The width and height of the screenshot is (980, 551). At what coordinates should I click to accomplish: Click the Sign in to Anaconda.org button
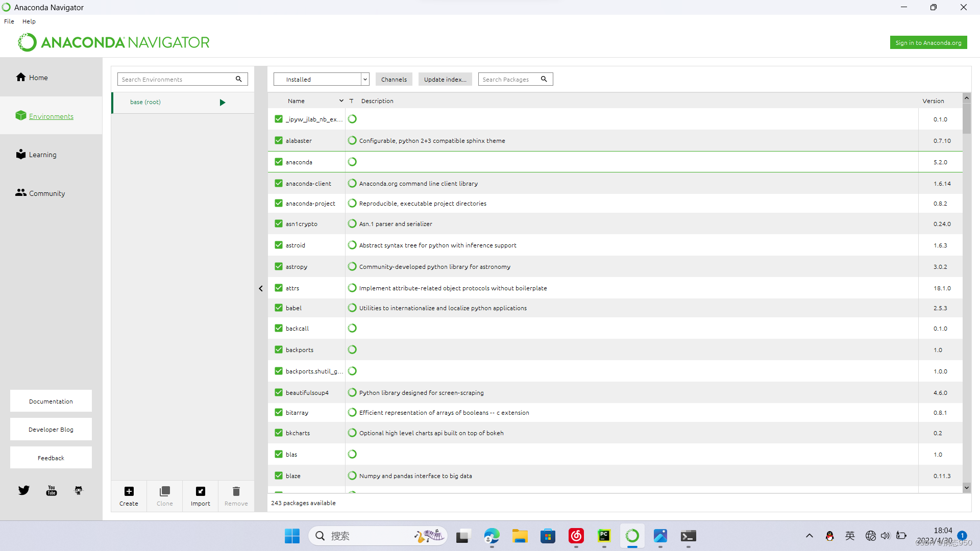[x=928, y=43]
